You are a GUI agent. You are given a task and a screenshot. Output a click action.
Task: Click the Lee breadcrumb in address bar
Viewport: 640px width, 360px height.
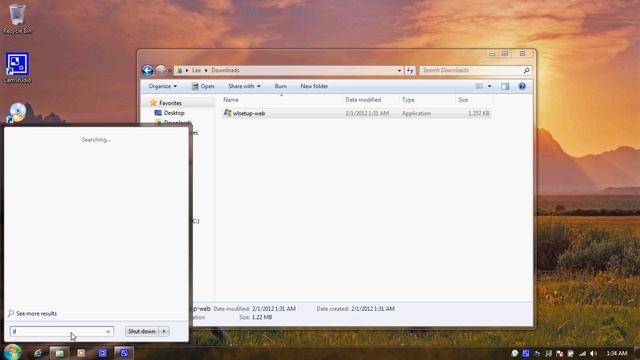196,70
